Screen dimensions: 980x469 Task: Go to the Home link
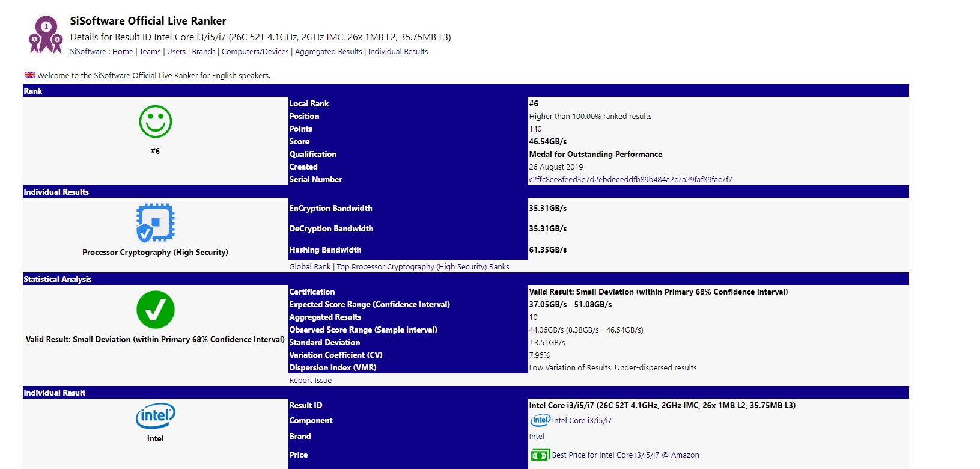tap(123, 52)
